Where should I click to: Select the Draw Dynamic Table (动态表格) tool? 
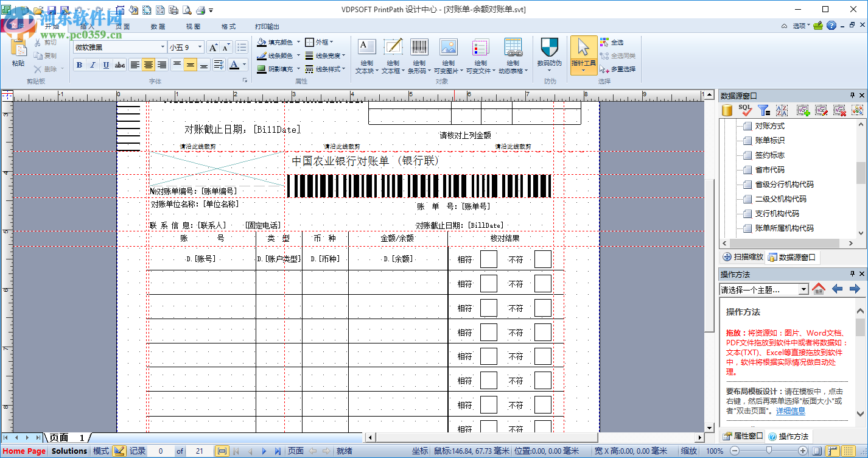tap(513, 56)
